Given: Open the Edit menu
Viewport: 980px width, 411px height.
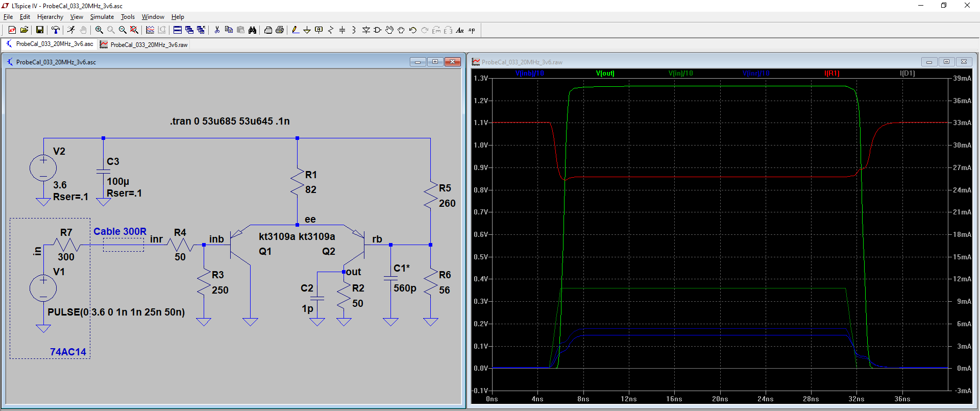Looking at the screenshot, I should tap(25, 17).
